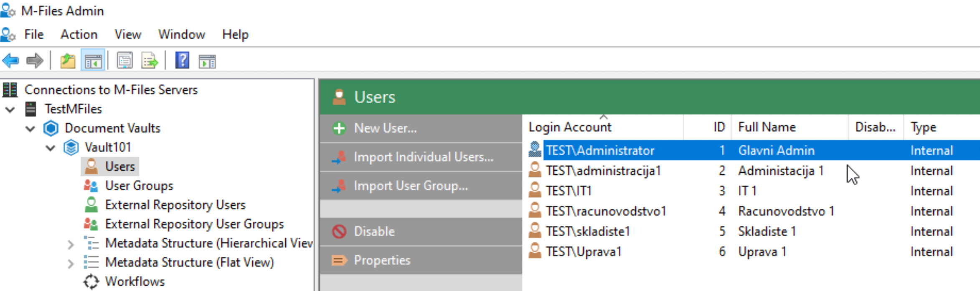The image size is (980, 291).
Task: Open the Window menu
Action: [182, 34]
